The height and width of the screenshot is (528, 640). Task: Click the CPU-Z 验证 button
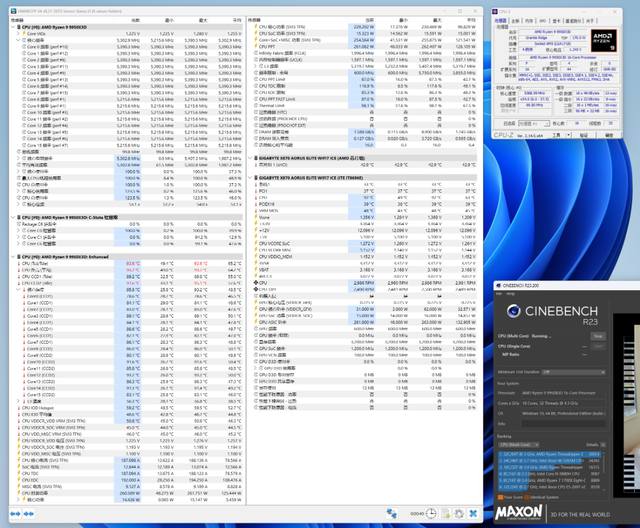pyautogui.click(x=584, y=135)
